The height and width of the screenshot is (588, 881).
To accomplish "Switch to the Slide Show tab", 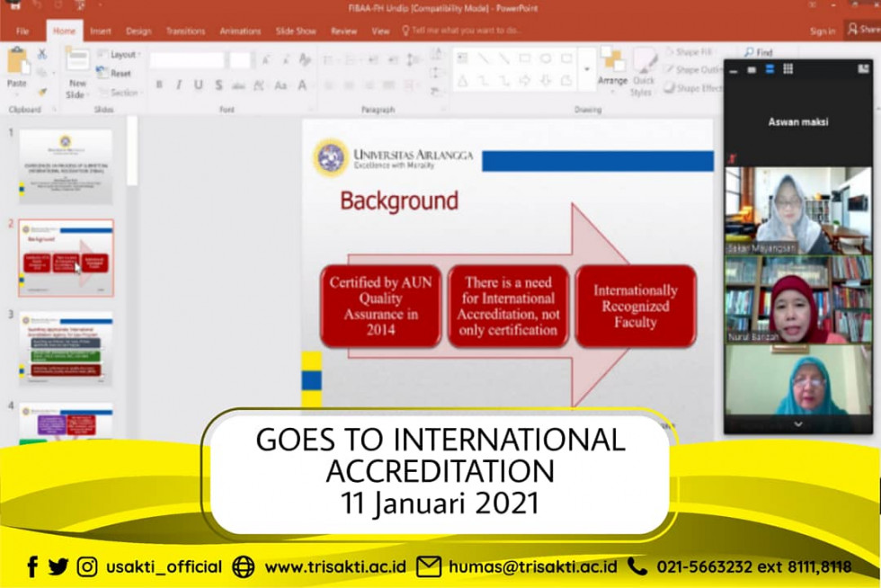I will coord(296,31).
